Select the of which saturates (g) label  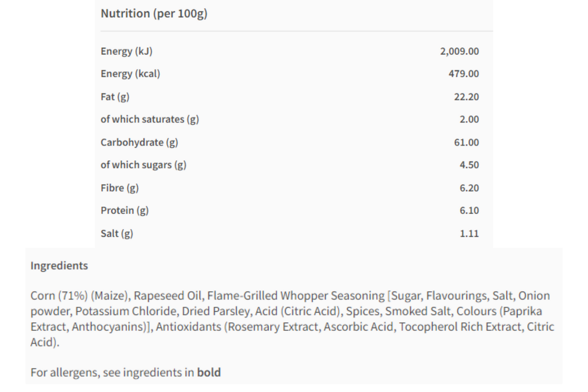click(150, 119)
